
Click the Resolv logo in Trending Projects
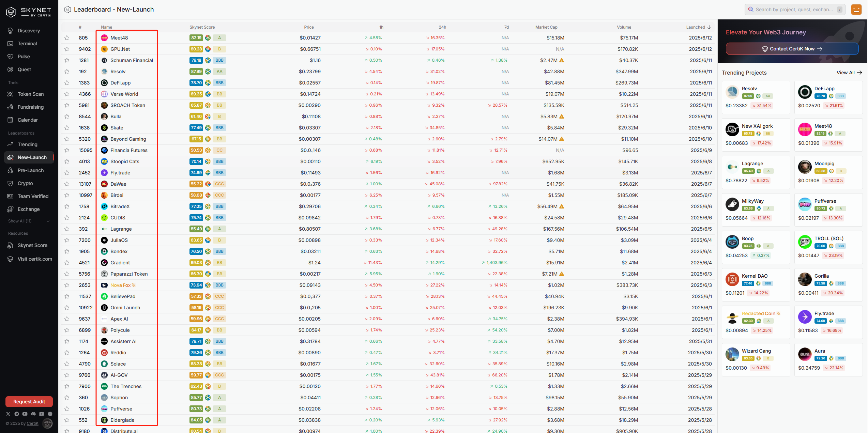[x=732, y=92]
